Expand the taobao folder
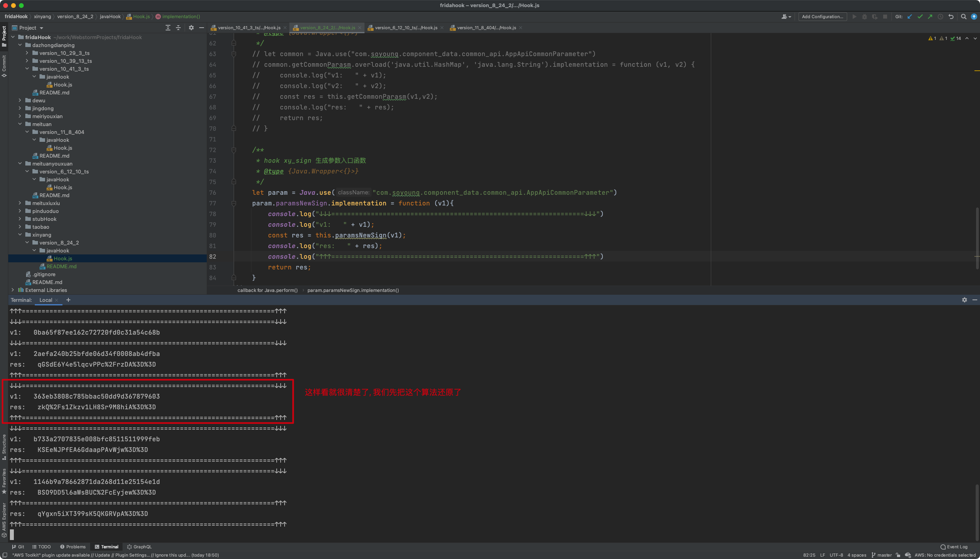The image size is (980, 559). (x=20, y=227)
